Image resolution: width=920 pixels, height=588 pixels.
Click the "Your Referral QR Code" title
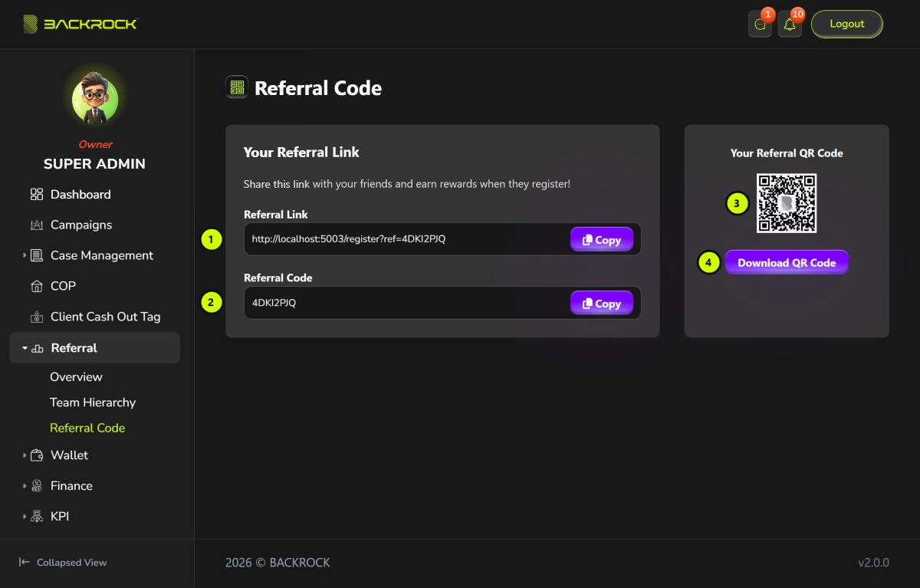tap(787, 153)
